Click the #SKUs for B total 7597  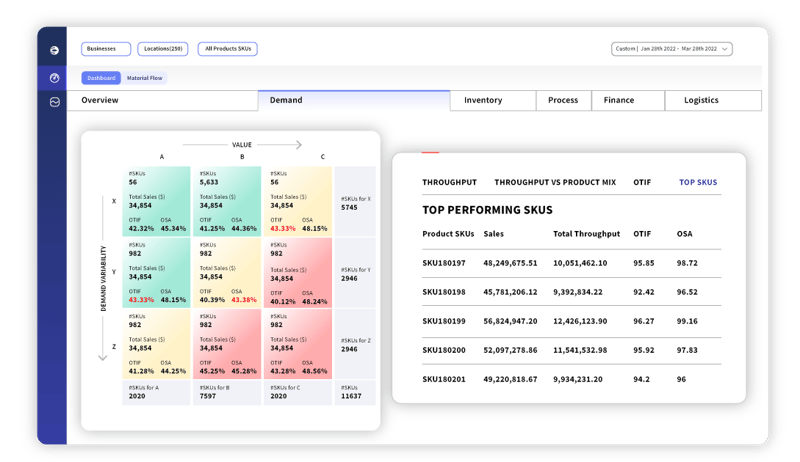227,393
